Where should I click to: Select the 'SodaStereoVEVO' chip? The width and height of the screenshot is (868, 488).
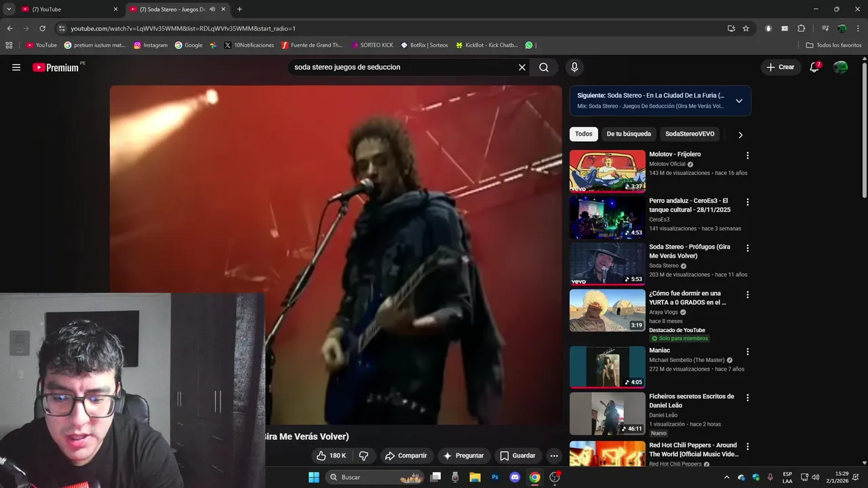(690, 134)
